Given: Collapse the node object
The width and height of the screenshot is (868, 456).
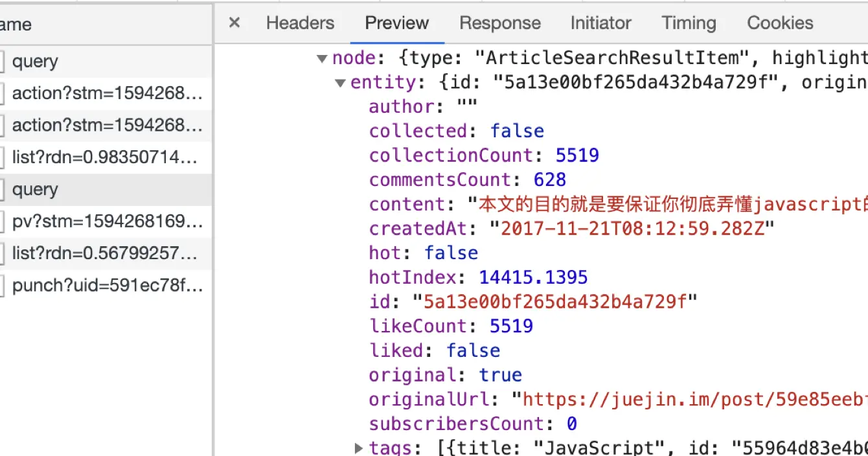Looking at the screenshot, I should pyautogui.click(x=322, y=59).
